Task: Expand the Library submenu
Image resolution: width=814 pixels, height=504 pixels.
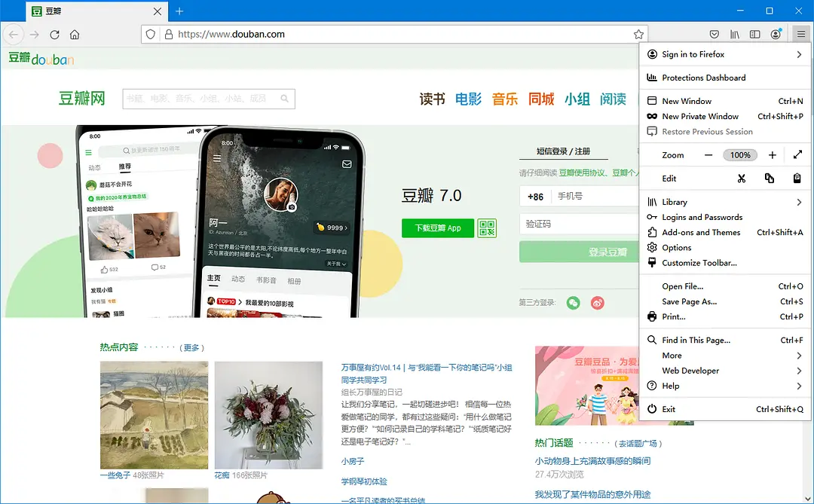Action: [724, 202]
